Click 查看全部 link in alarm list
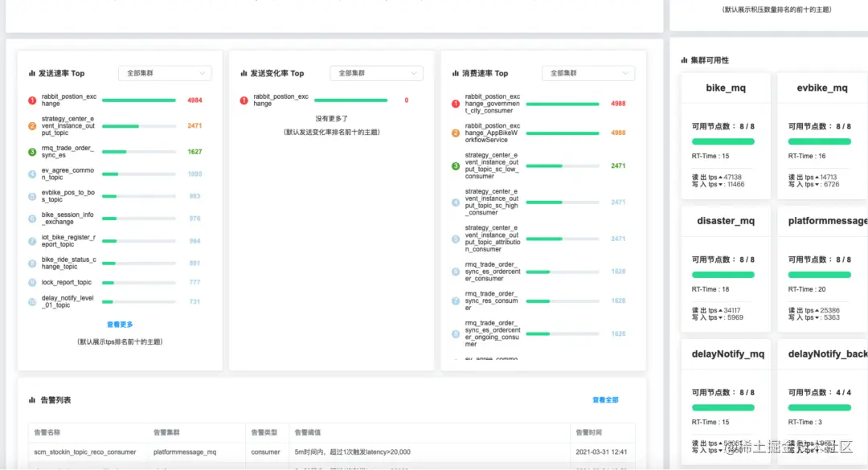This screenshot has width=868, height=470. (x=605, y=399)
